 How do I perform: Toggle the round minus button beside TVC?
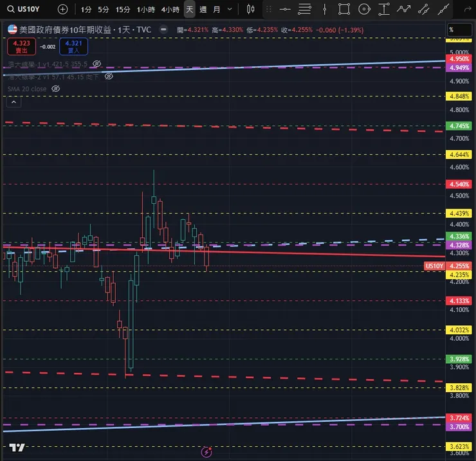point(163,30)
